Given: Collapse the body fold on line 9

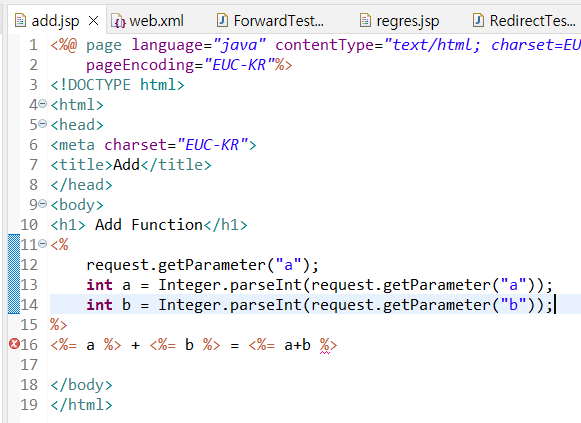Looking at the screenshot, I should (43, 204).
